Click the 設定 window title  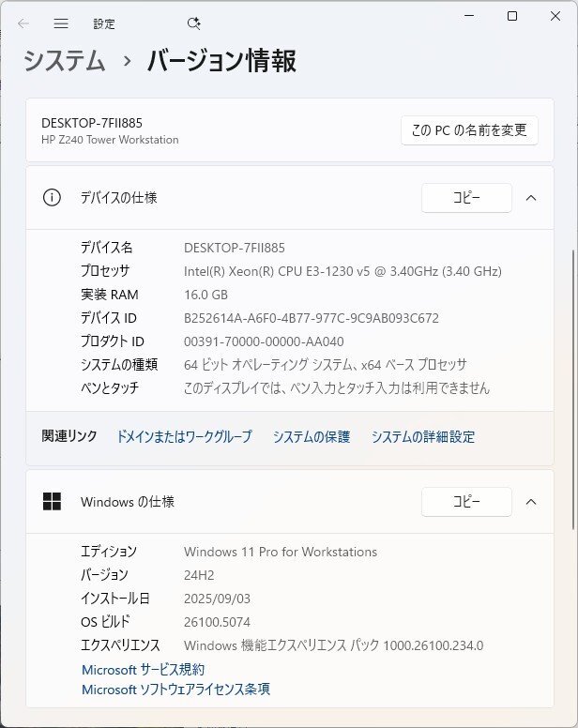104,23
